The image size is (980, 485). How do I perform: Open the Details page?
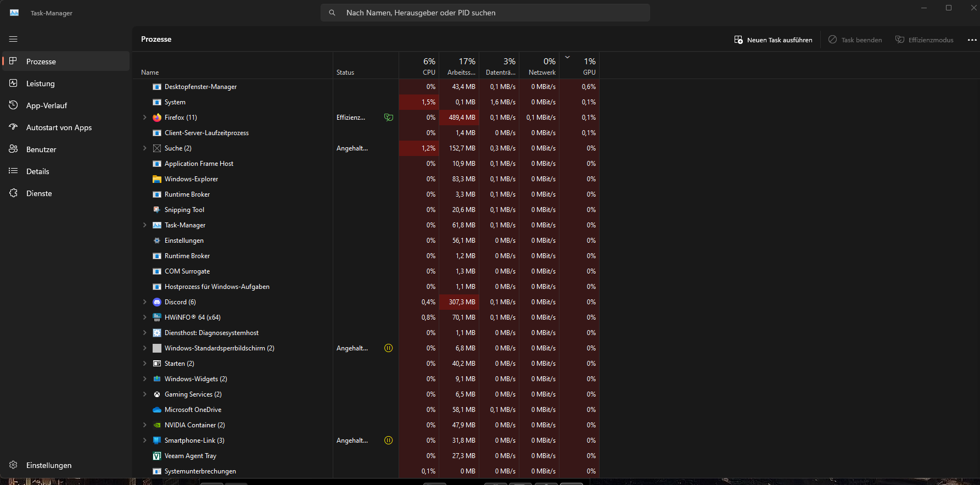tap(66, 171)
